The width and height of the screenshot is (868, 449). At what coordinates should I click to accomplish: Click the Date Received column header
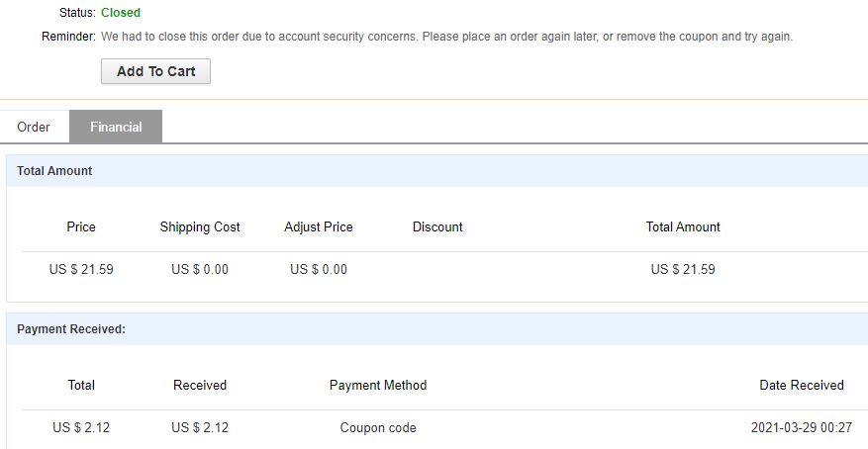pyautogui.click(x=802, y=385)
